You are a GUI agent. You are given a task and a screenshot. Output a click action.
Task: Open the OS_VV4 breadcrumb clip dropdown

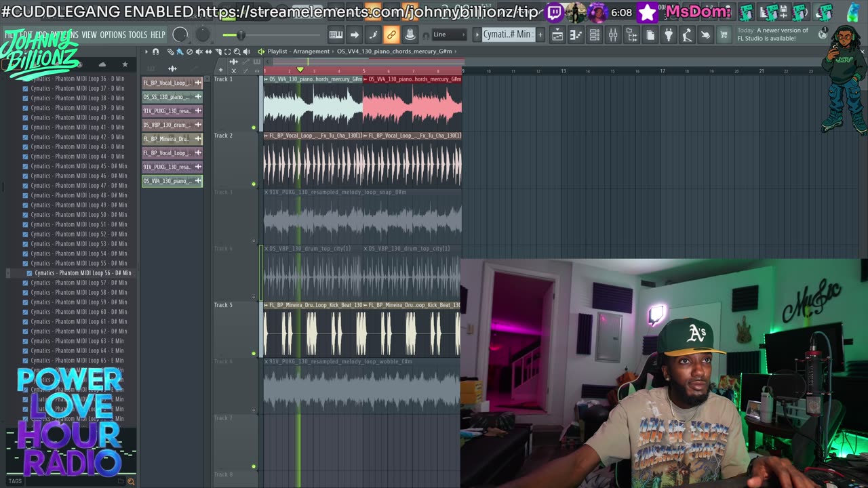point(397,52)
